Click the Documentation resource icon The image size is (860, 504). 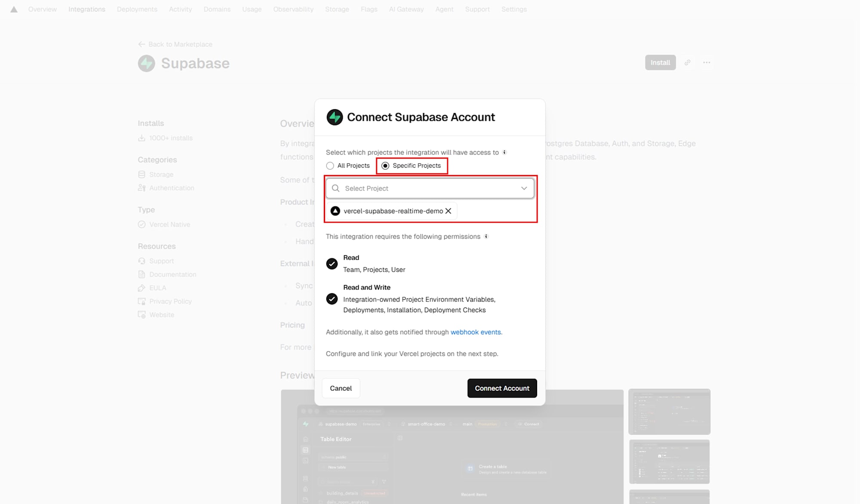tap(142, 274)
